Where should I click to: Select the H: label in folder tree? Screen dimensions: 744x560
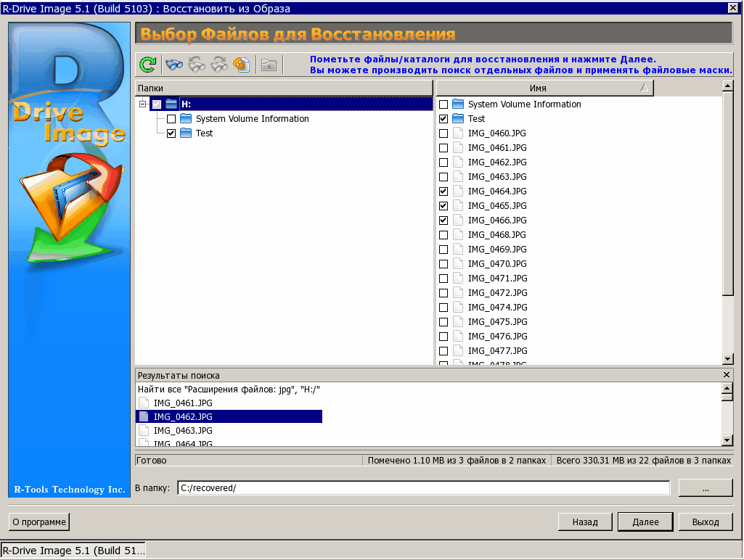click(186, 104)
